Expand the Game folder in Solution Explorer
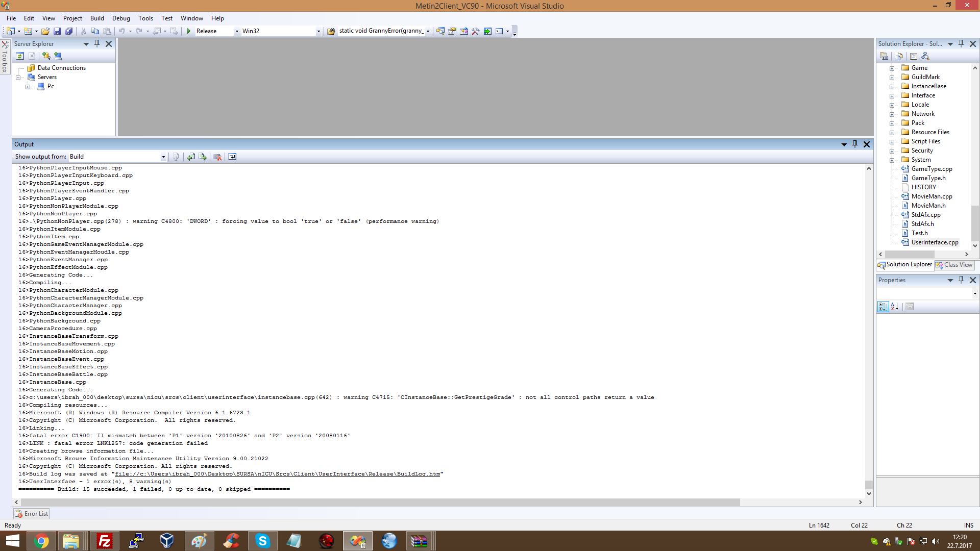 tap(892, 68)
